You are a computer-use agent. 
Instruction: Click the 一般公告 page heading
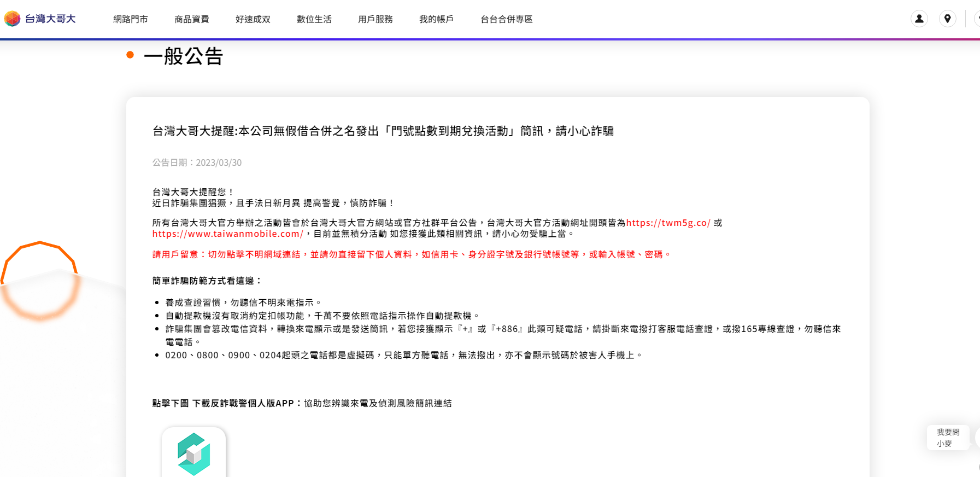pos(183,56)
